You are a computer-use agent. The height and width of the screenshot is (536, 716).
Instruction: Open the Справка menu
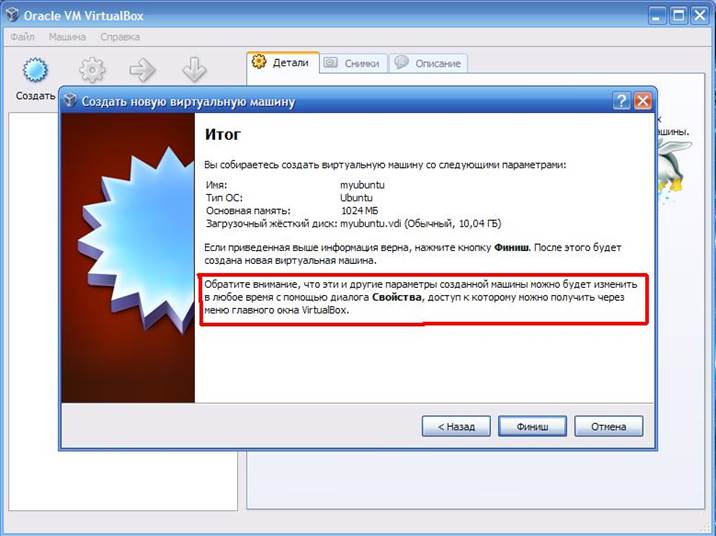coord(120,37)
